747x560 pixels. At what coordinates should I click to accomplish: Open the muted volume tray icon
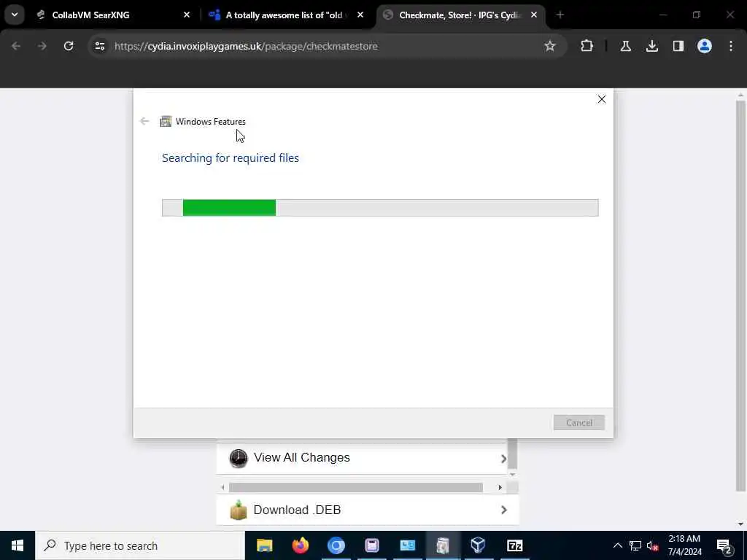point(652,545)
